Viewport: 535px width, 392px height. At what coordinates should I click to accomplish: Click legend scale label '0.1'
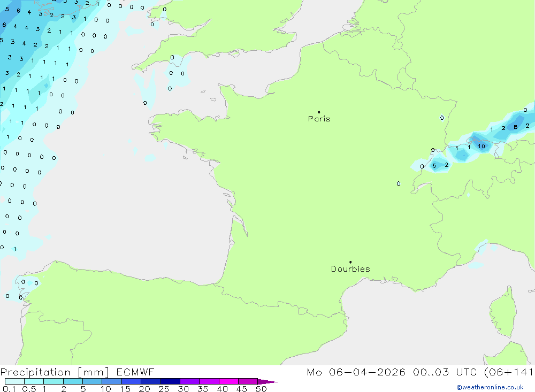click(x=9, y=389)
